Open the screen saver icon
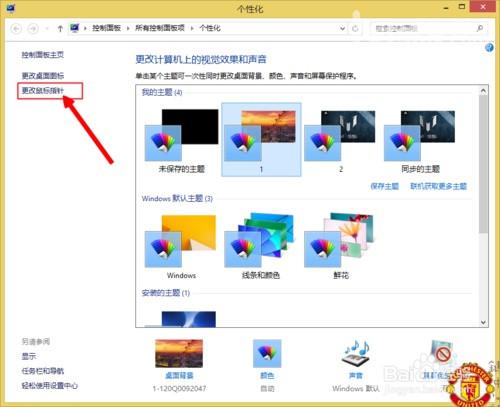 click(442, 353)
